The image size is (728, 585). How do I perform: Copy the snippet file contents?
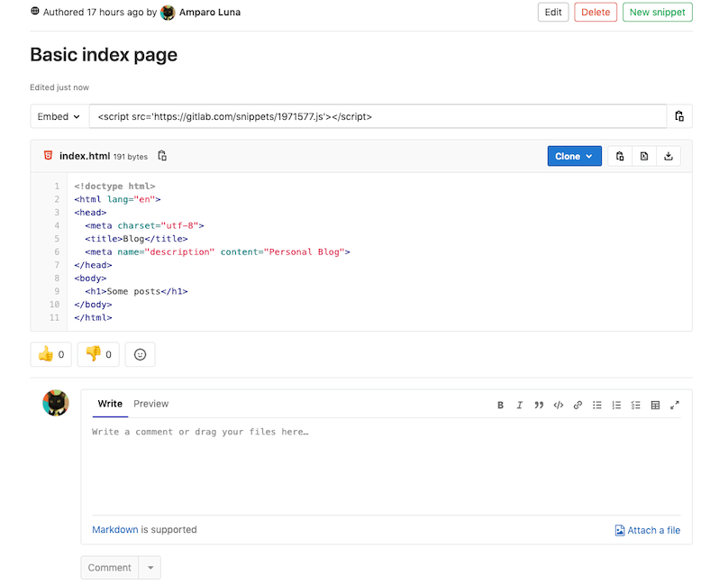(x=620, y=155)
